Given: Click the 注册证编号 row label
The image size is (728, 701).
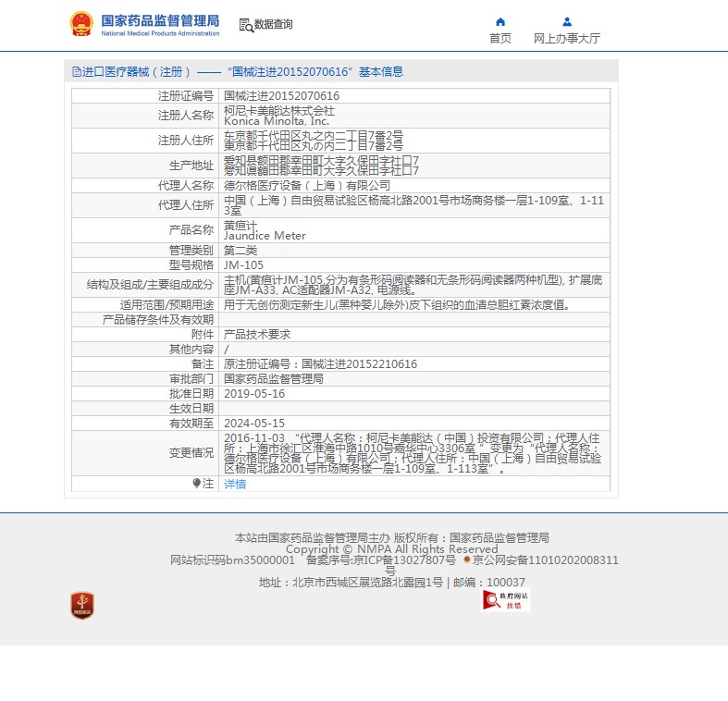Looking at the screenshot, I should coord(186,96).
